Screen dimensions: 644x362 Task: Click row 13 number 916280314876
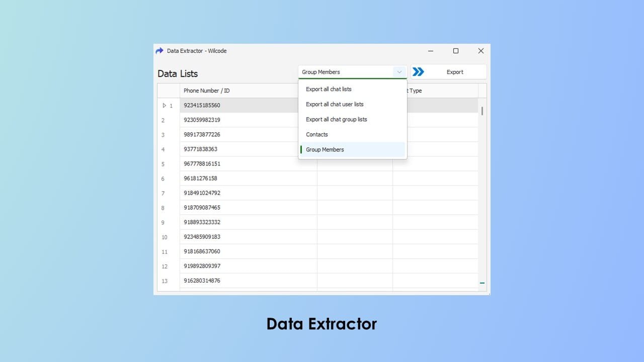(x=202, y=281)
